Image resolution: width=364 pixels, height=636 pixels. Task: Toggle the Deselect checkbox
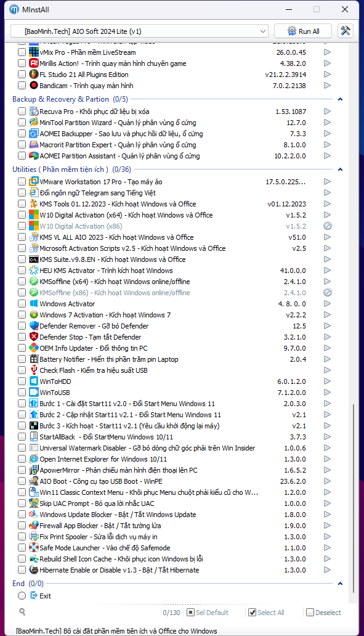coord(310,613)
